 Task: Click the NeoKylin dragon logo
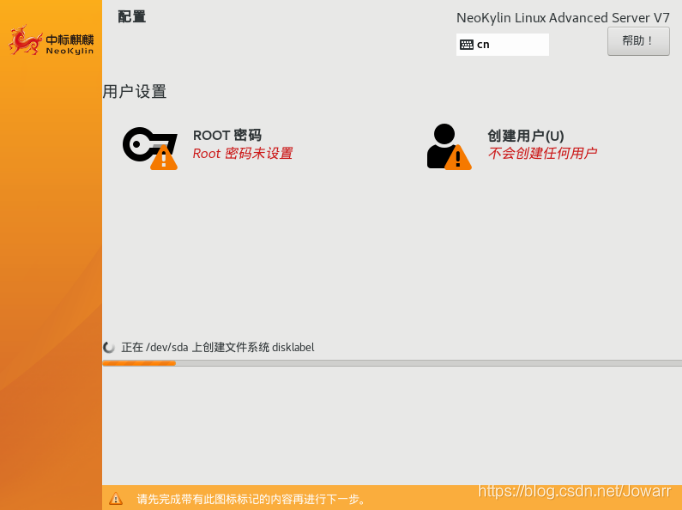pyautogui.click(x=26, y=40)
